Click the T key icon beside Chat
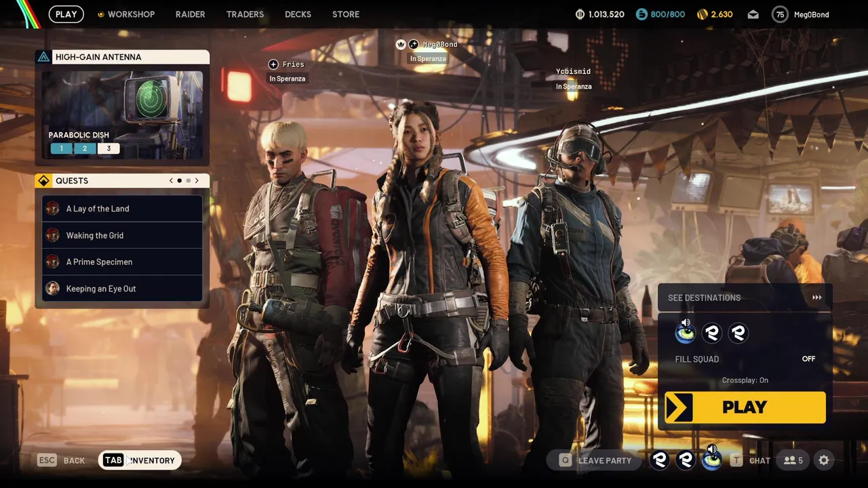Screen dimensions: 868x488 click(x=736, y=460)
